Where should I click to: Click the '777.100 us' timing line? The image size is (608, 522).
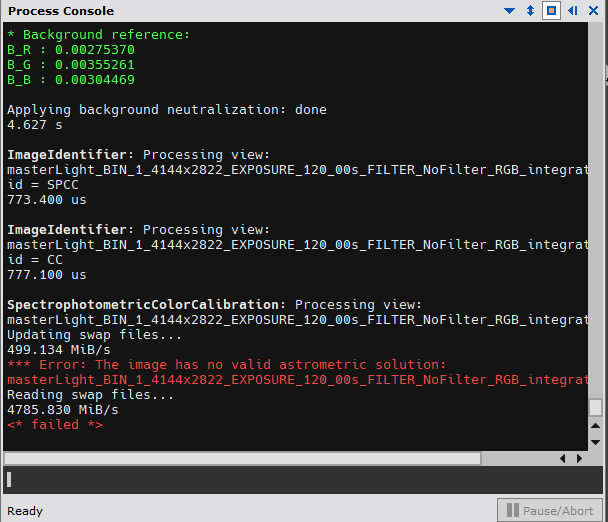[x=47, y=275]
